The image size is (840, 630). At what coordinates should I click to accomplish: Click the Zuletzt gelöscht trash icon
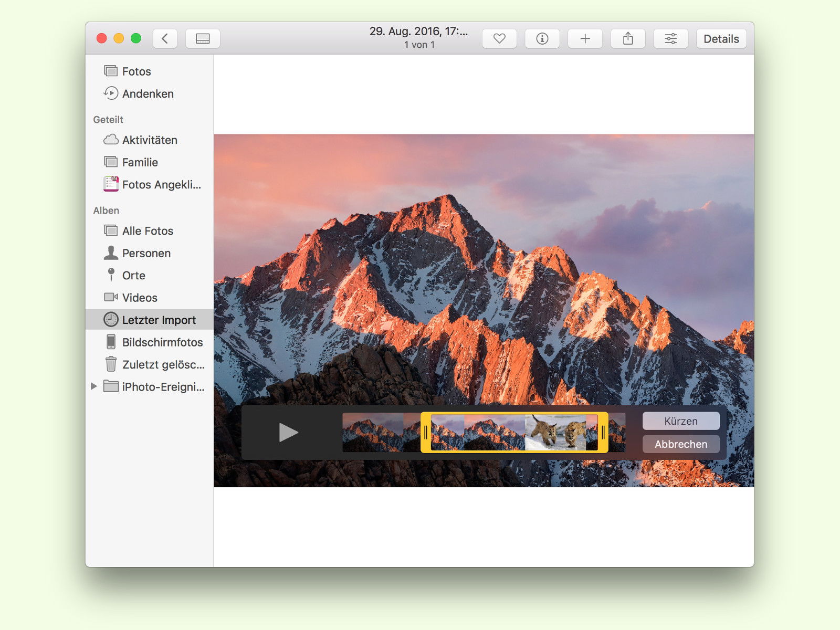[111, 364]
